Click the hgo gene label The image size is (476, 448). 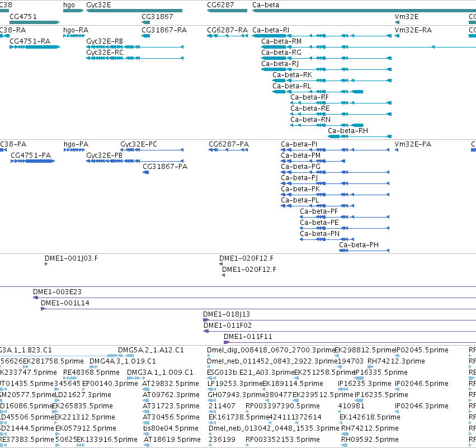pyautogui.click(x=69, y=5)
